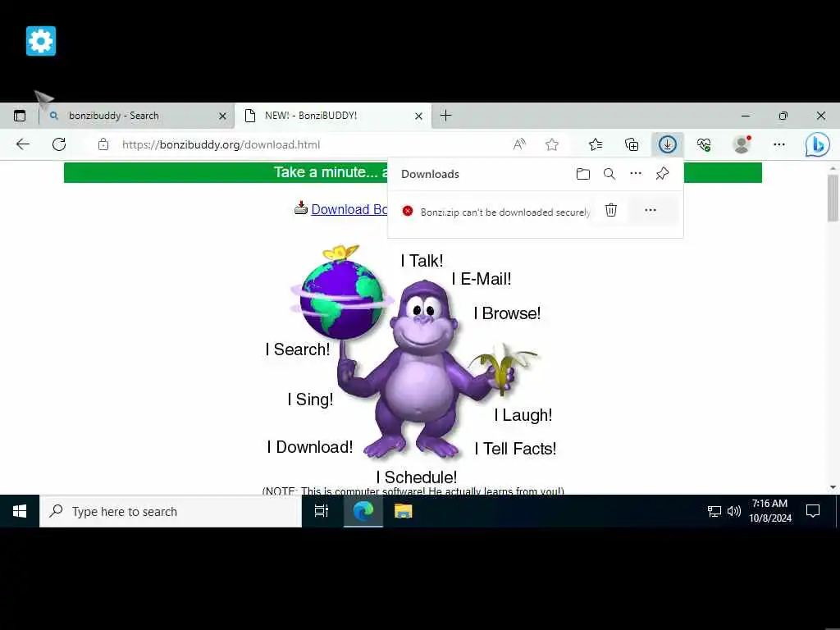840x630 pixels.
Task: Switch to the bonzibuddy - Search tab
Action: [x=137, y=116]
